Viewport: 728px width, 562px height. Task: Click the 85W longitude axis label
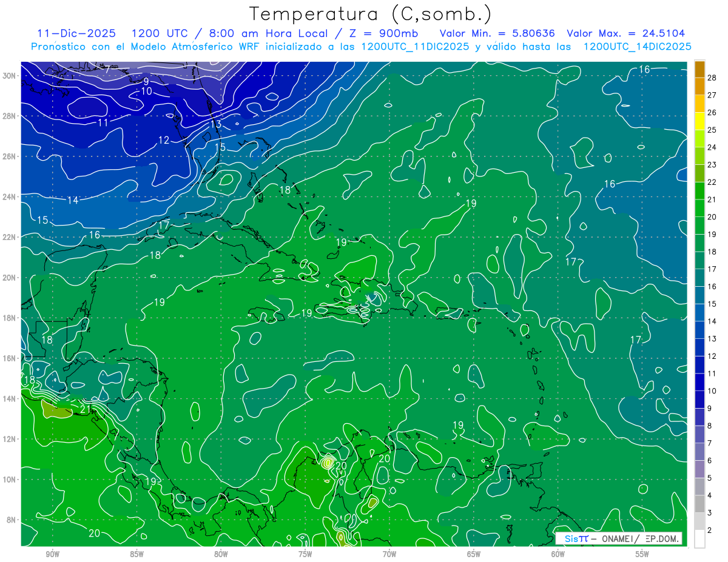(x=137, y=554)
